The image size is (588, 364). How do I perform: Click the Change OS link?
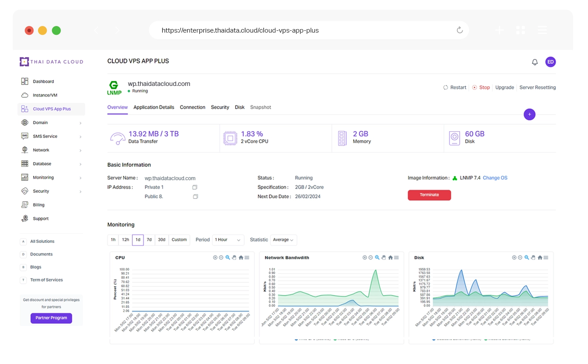click(495, 178)
